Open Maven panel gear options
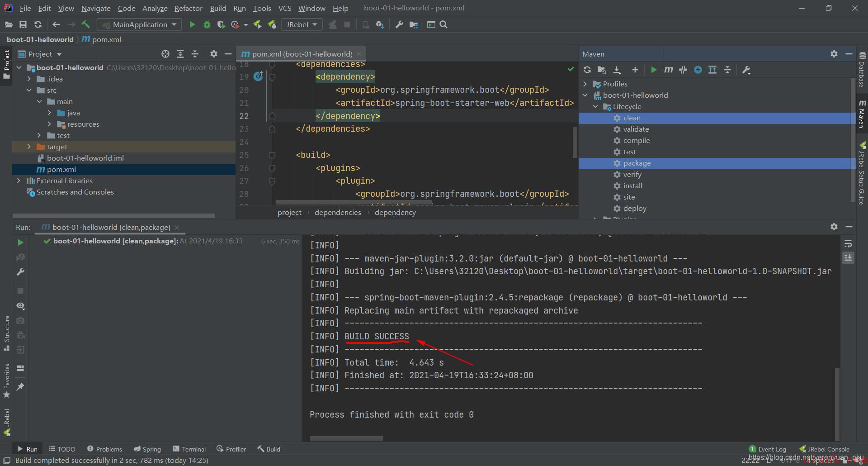Screen dimensions: 868x466 coord(834,54)
